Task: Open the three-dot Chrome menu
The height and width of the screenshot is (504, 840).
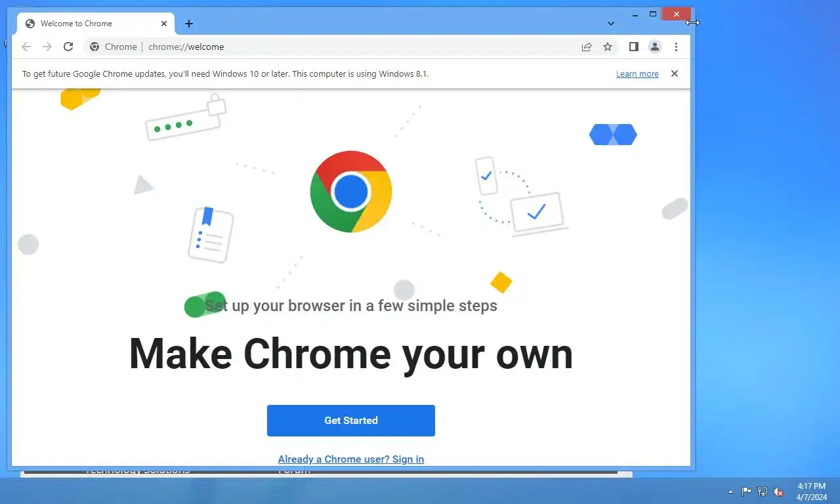Action: pyautogui.click(x=676, y=47)
